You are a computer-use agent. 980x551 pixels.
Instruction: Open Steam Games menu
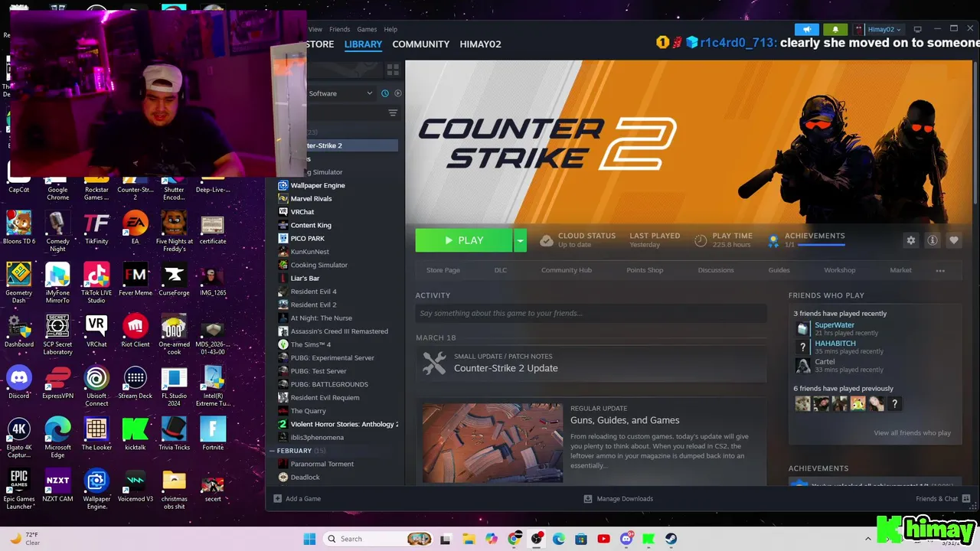pyautogui.click(x=367, y=29)
